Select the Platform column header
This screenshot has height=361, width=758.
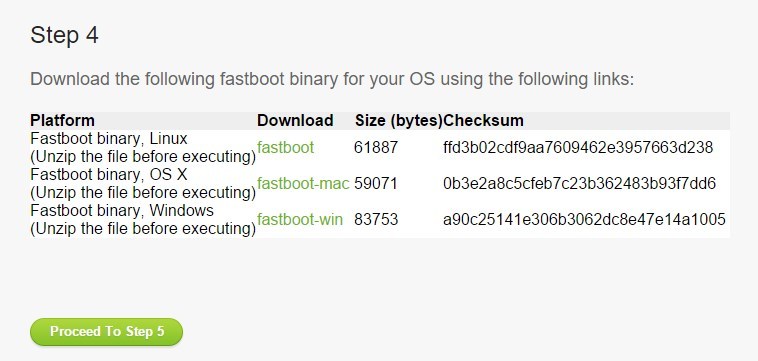click(62, 120)
